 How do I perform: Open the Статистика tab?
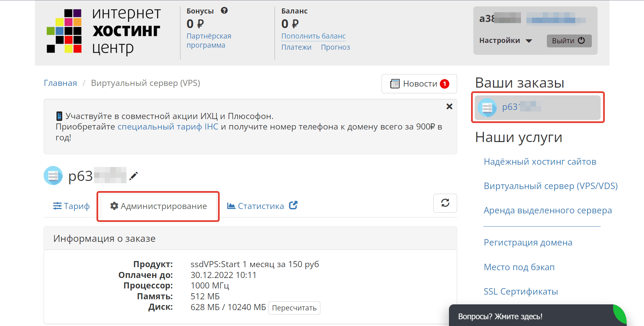256,206
